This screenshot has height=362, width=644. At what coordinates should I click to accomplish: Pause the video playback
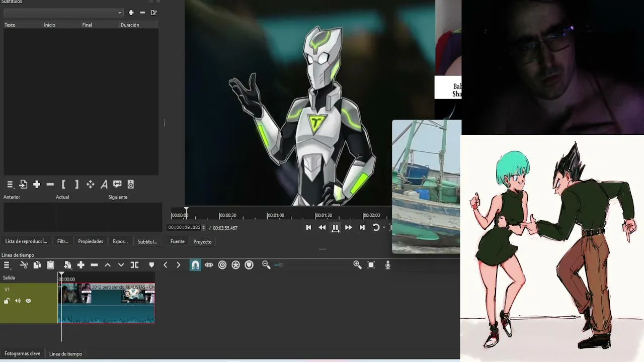(x=335, y=228)
